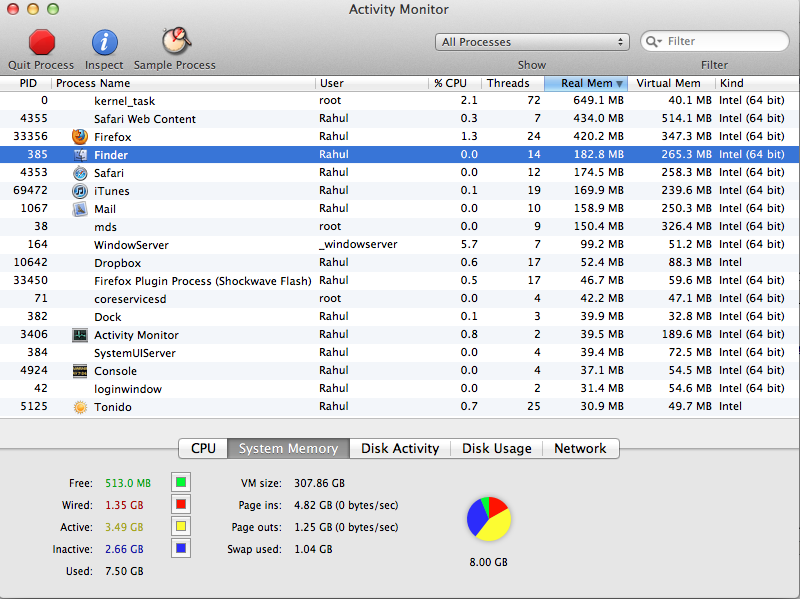Click the blue Inactive memory color swatch
This screenshot has width=800, height=599.
point(181,548)
